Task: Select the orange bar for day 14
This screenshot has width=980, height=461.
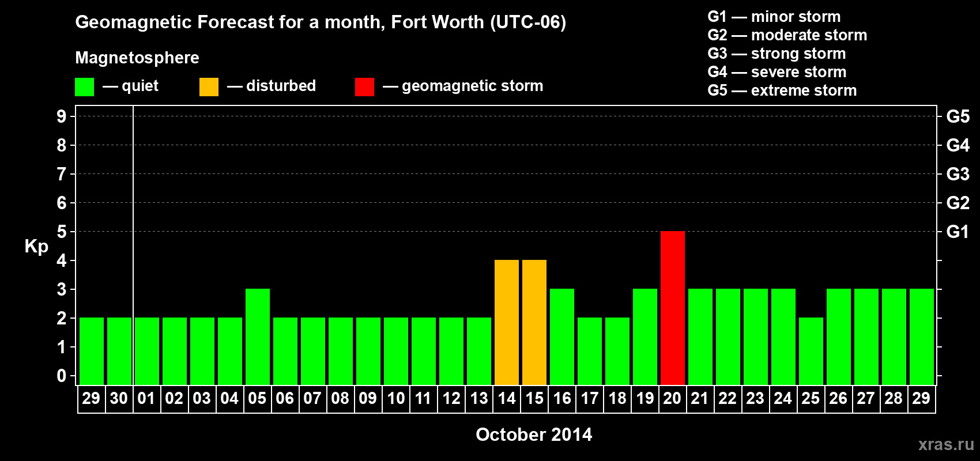Action: pos(507,322)
